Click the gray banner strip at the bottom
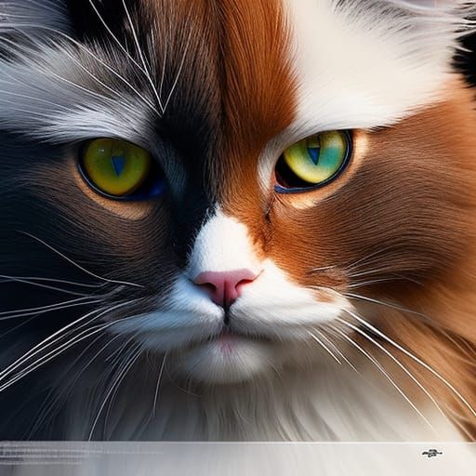476x476 pixels. [x=238, y=458]
